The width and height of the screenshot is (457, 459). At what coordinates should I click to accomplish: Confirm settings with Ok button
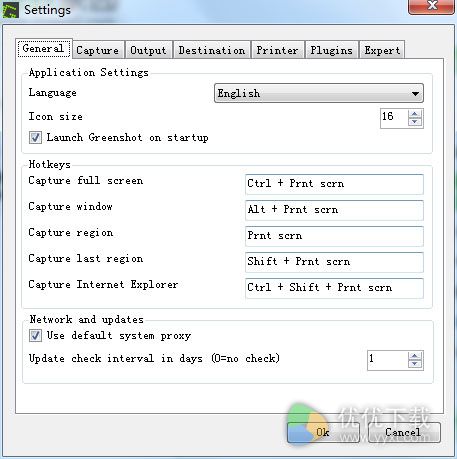[323, 432]
